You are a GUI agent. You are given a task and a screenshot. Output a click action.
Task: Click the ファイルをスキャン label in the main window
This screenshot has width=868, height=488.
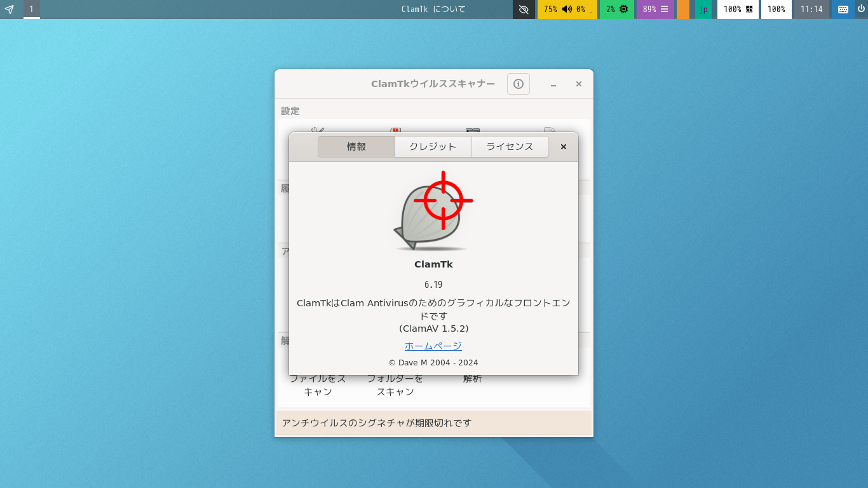[x=318, y=385]
